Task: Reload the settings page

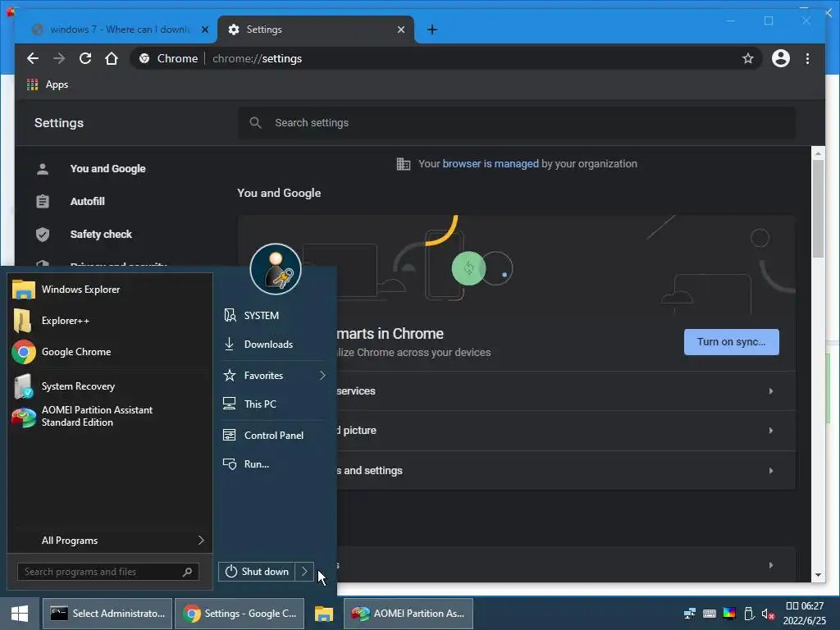Action: pyautogui.click(x=85, y=58)
